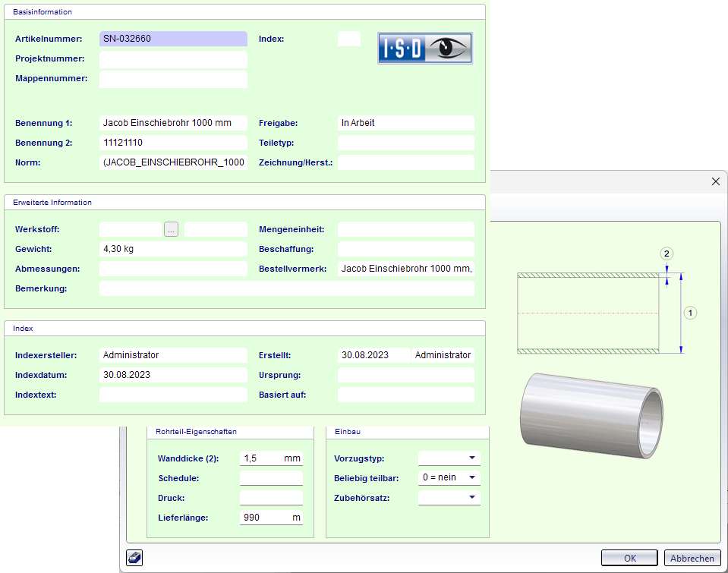The width and height of the screenshot is (728, 573).
Task: Click the pipe cross-section drawing
Action: pyautogui.click(x=588, y=313)
